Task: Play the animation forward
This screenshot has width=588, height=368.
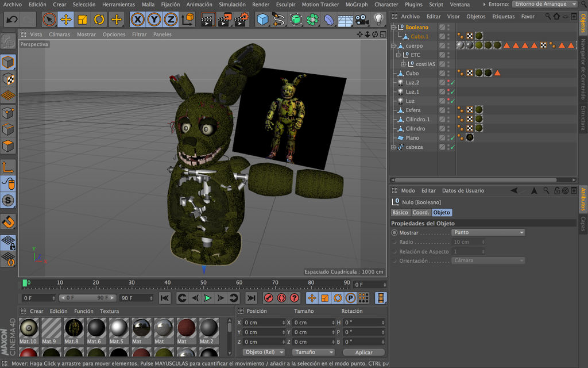Action: [207, 298]
